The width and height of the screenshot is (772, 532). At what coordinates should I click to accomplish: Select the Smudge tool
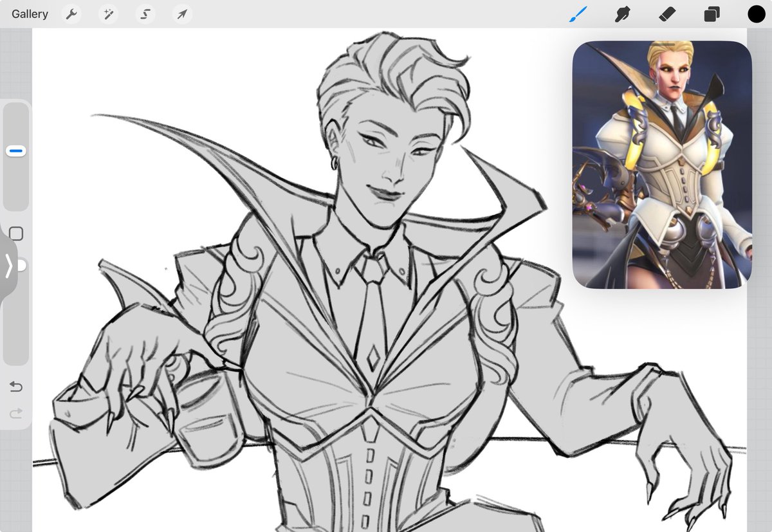(x=622, y=14)
